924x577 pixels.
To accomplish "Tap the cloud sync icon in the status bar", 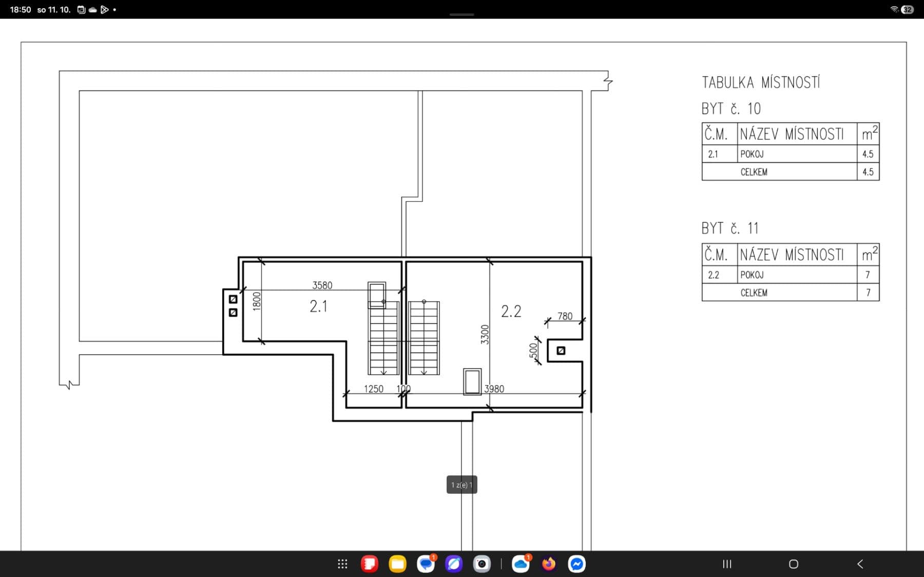I will (93, 9).
